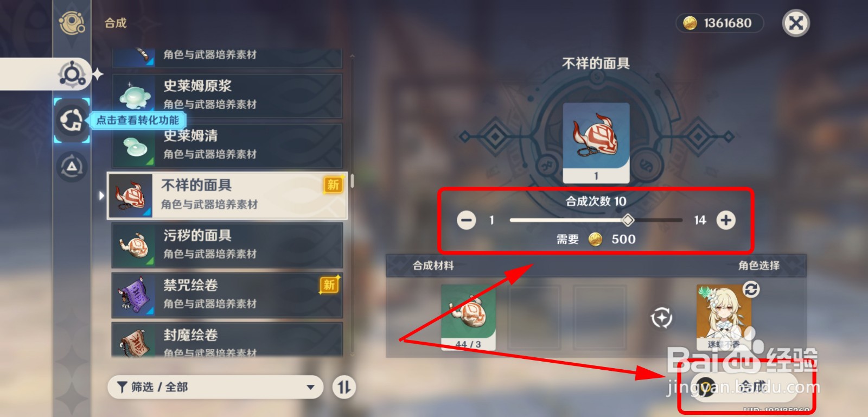
Task: Select 污秽的面具 list entry
Action: pos(227,245)
